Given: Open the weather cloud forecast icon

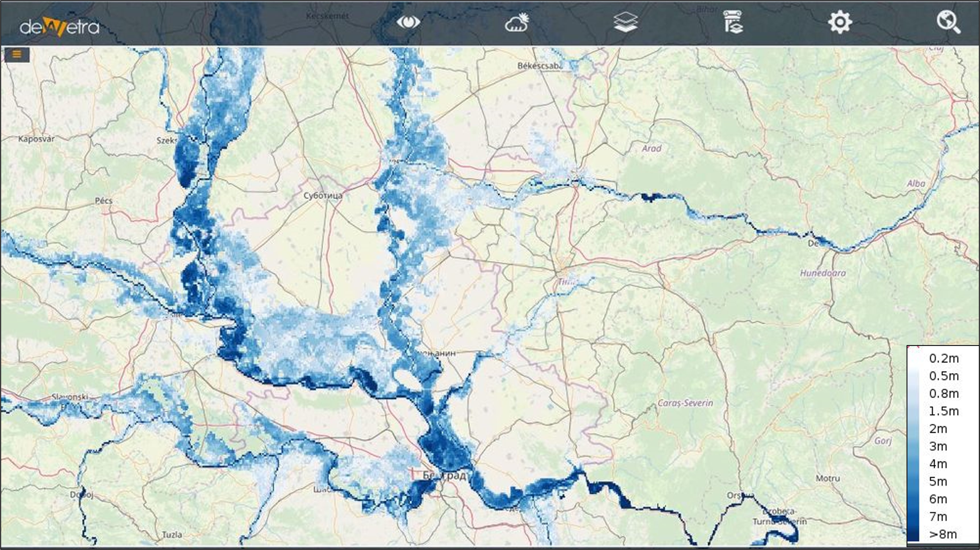Looking at the screenshot, I should 517,22.
